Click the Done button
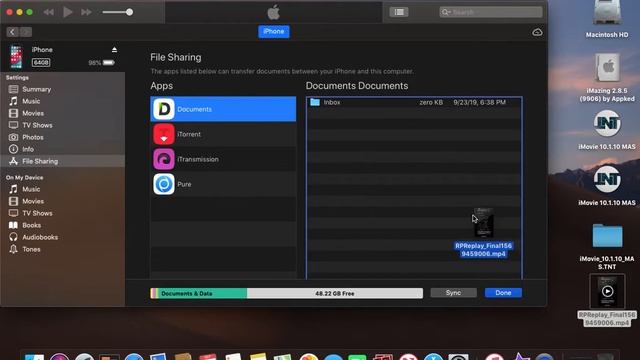 coord(503,293)
